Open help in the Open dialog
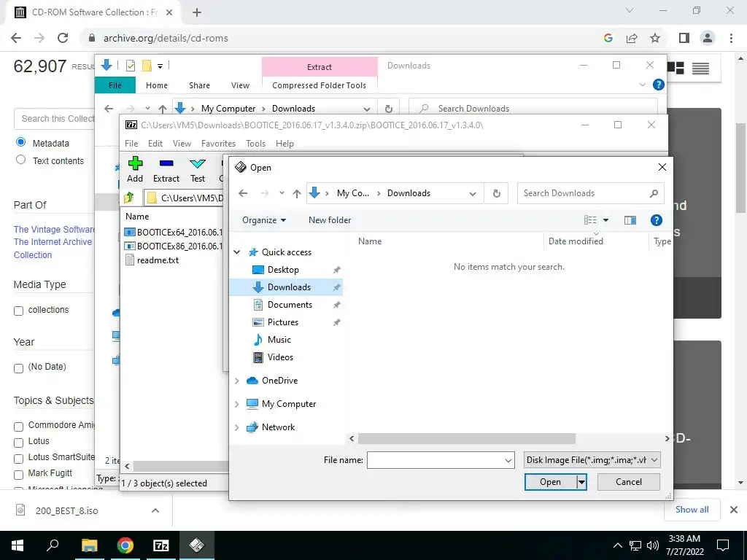 point(656,220)
